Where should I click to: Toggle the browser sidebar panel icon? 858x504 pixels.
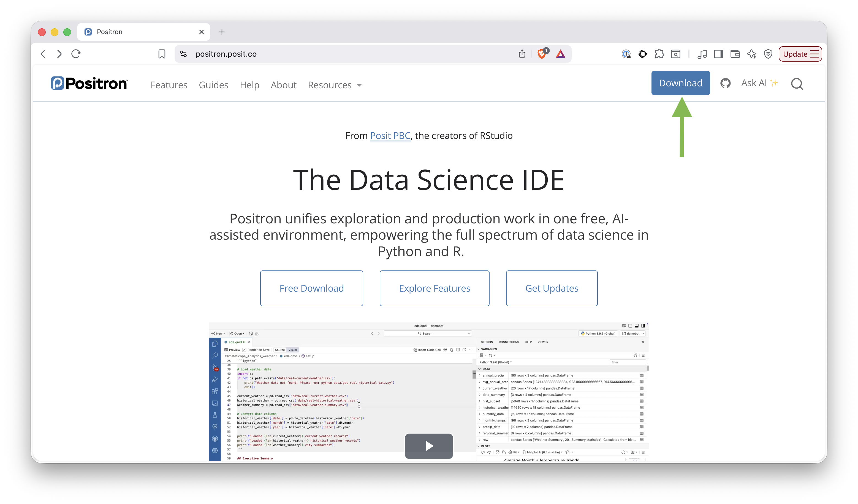pyautogui.click(x=718, y=54)
